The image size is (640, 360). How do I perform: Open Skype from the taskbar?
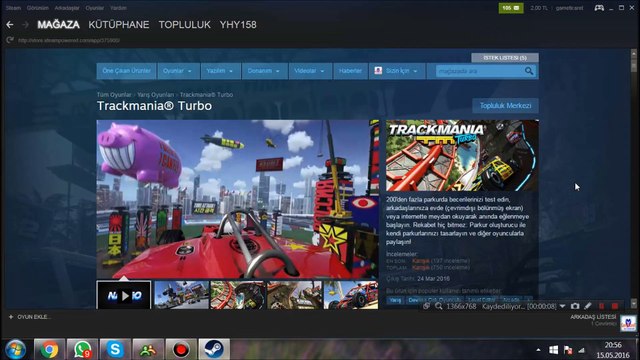(x=115, y=349)
